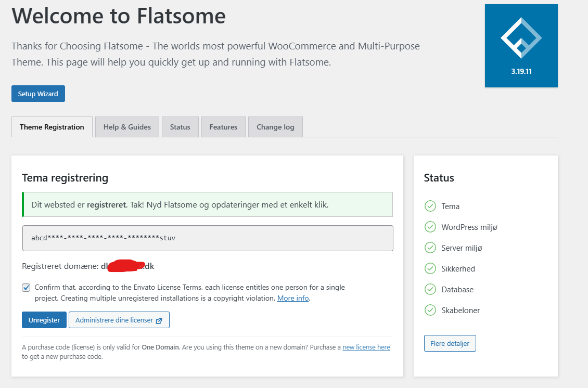The height and width of the screenshot is (388, 588).
Task: Click the external link icon on Administrere dine licenser
Action: [x=159, y=321]
